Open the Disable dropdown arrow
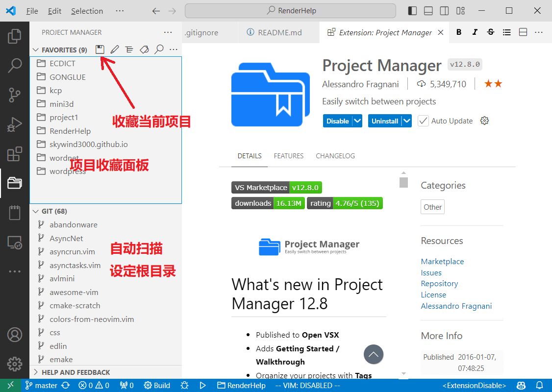 [357, 121]
